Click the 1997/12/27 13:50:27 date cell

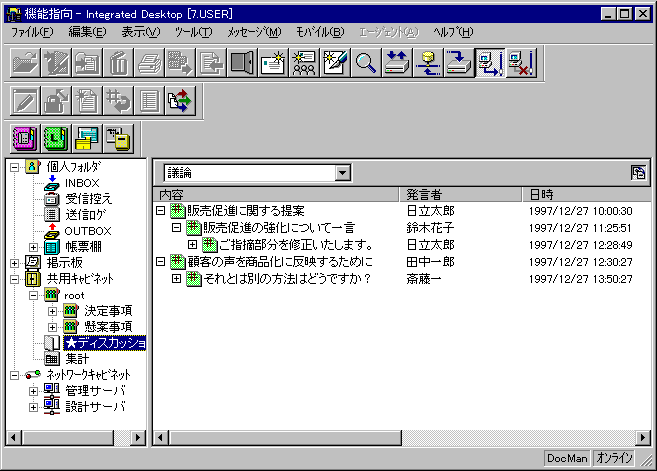click(x=581, y=279)
